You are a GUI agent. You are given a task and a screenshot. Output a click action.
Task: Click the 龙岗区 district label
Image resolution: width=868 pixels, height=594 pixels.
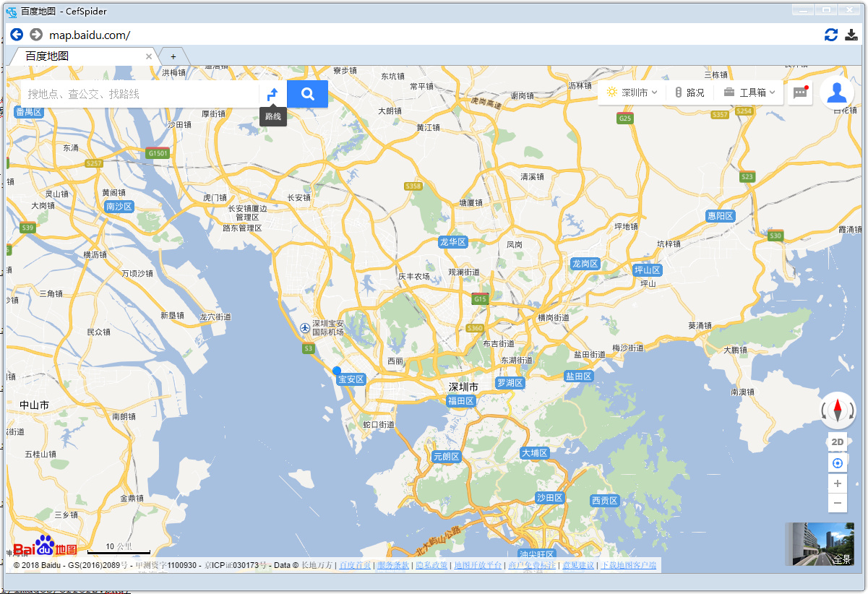click(585, 264)
